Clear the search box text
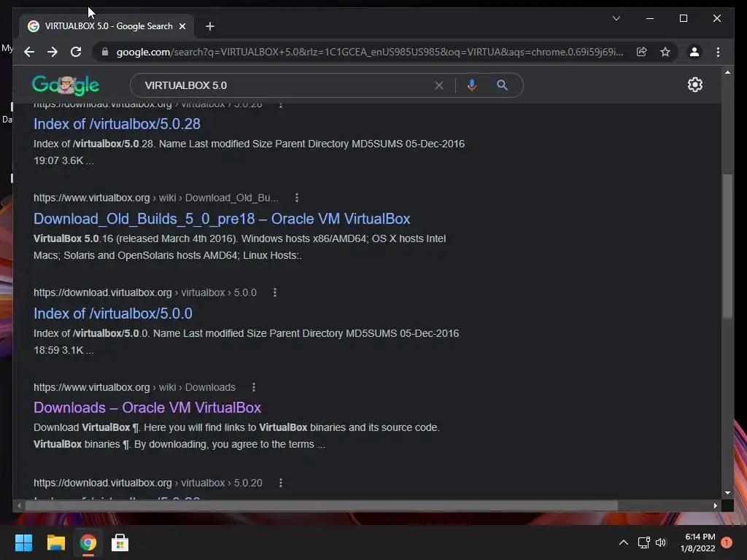The image size is (747, 560). click(438, 85)
